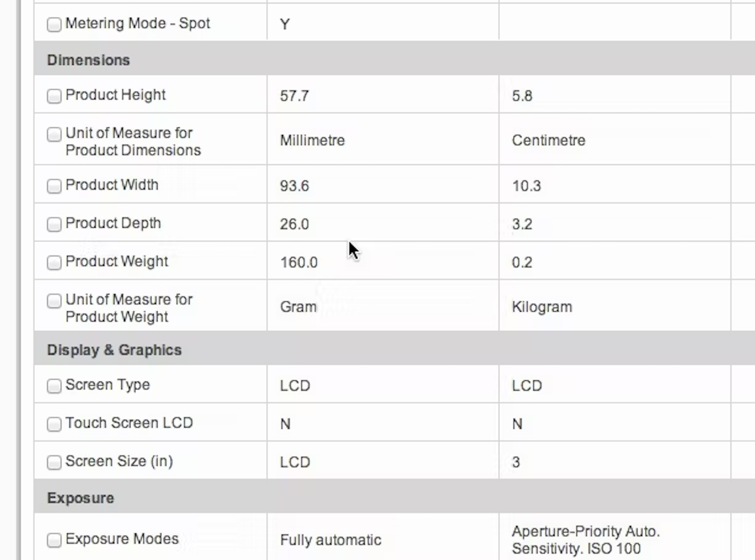Click the Dimensions section header

point(88,60)
